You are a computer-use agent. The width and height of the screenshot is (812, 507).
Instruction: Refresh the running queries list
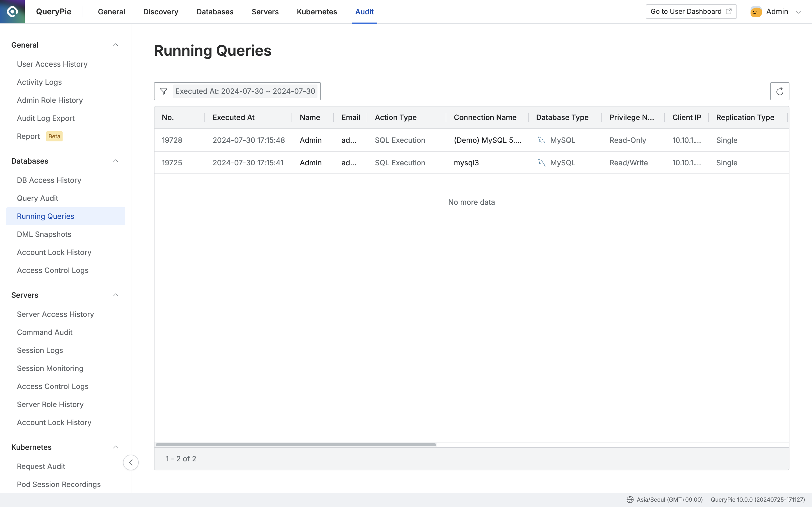pyautogui.click(x=780, y=91)
